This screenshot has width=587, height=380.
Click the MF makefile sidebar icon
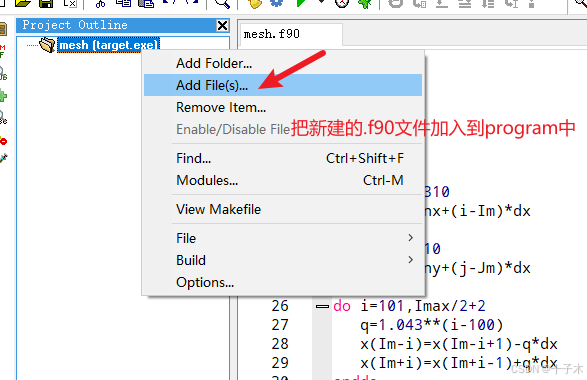click(2, 51)
